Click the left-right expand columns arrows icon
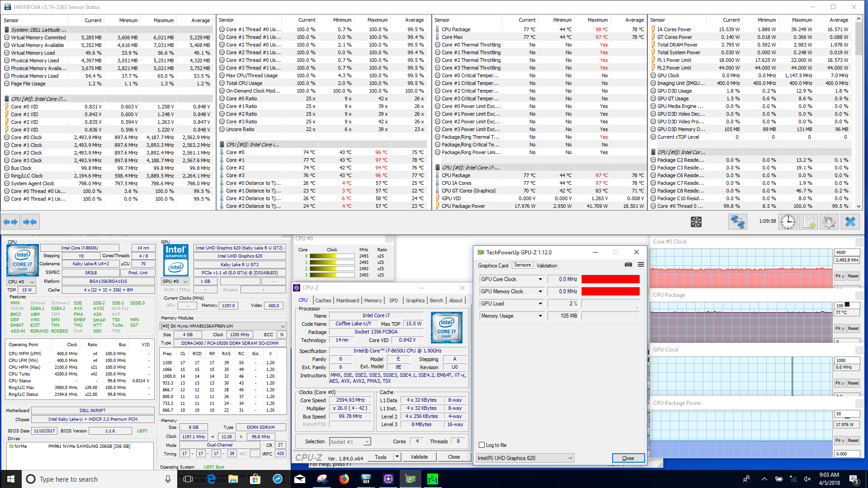 tap(10, 222)
